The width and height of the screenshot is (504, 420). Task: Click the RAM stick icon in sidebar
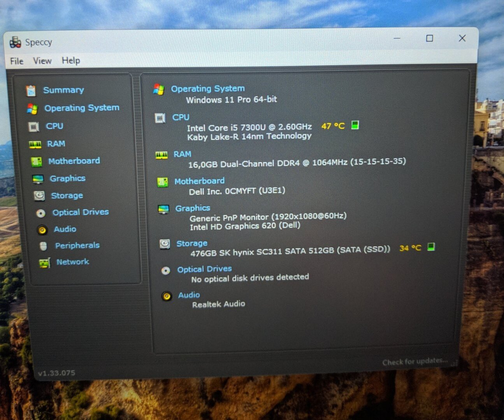(35, 145)
